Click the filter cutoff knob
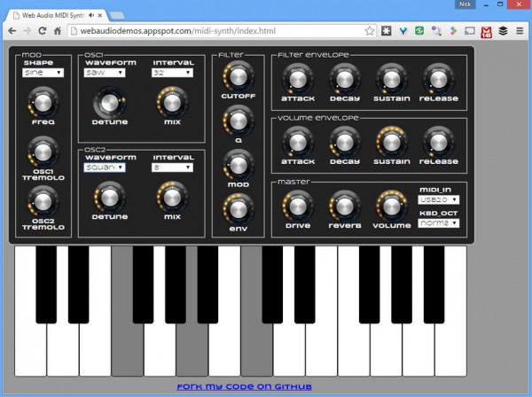Viewport: 532px width, 397px height. [239, 77]
